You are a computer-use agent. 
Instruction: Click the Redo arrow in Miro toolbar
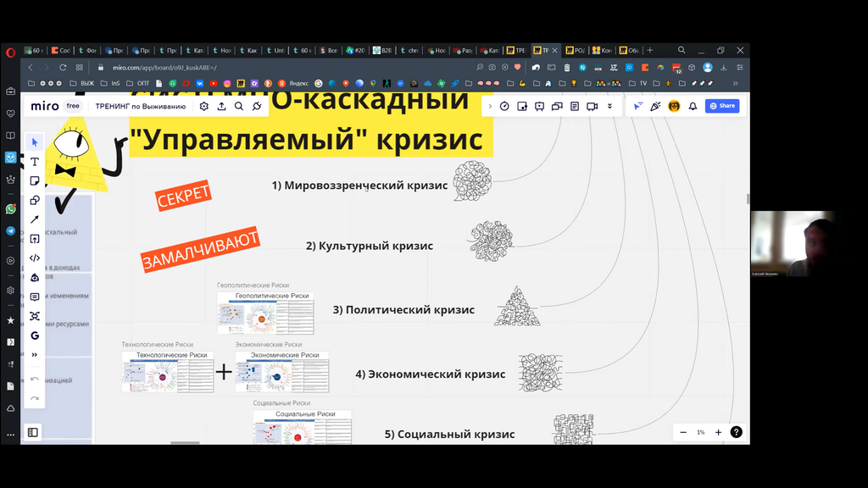(x=34, y=398)
